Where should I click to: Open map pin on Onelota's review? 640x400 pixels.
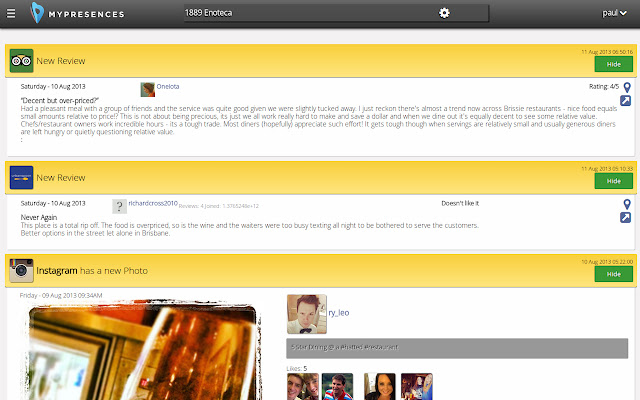tap(627, 88)
